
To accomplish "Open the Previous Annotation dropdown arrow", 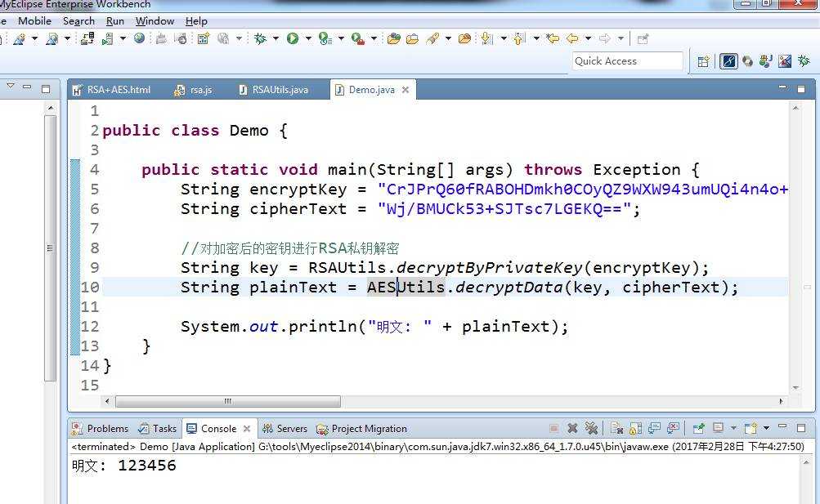I will pyautogui.click(x=536, y=38).
